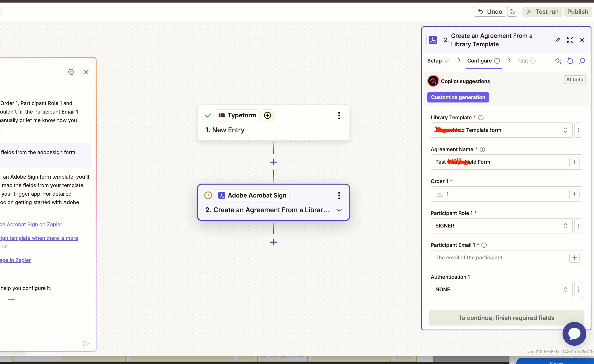Click the Adobe Acrobat Sign warning icon
594x364 pixels.
[x=208, y=195]
